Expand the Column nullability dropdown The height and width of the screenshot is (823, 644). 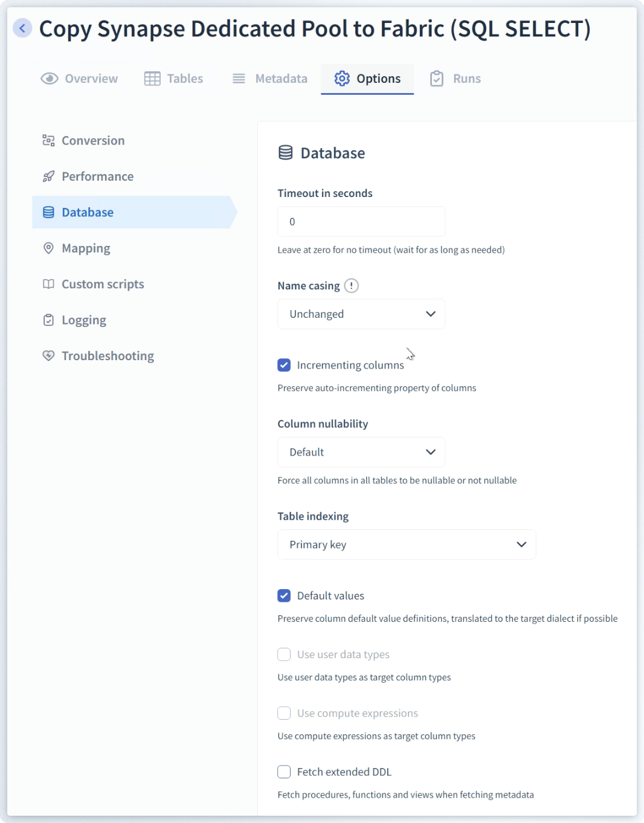click(361, 452)
